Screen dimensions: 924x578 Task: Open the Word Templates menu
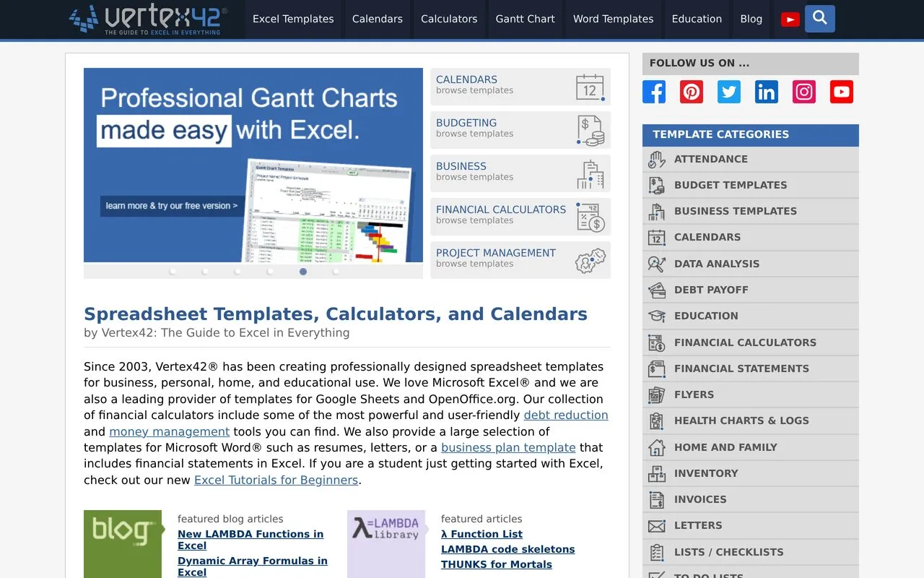(613, 20)
